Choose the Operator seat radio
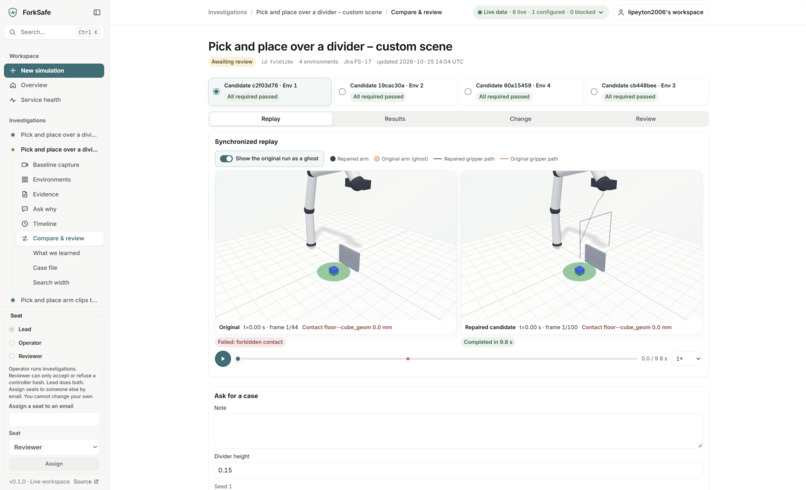This screenshot has width=806, height=490. tap(12, 343)
